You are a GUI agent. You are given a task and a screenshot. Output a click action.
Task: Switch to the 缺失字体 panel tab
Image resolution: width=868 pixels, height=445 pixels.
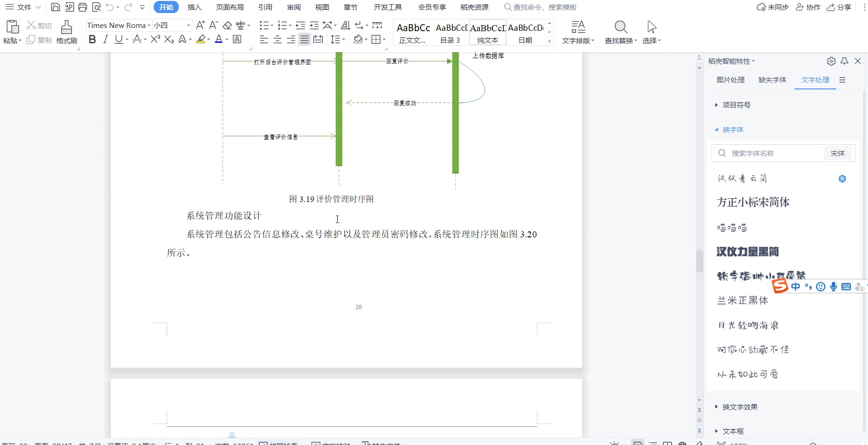(773, 80)
